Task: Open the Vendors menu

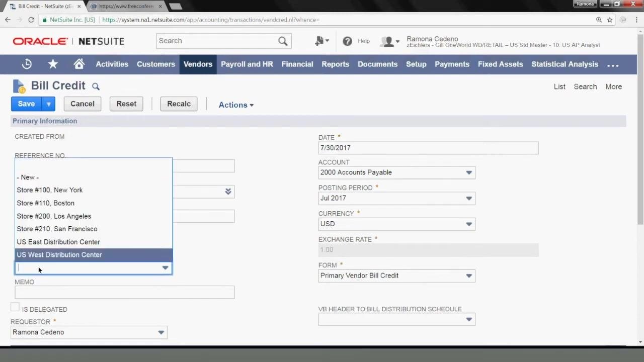Action: coord(198,64)
